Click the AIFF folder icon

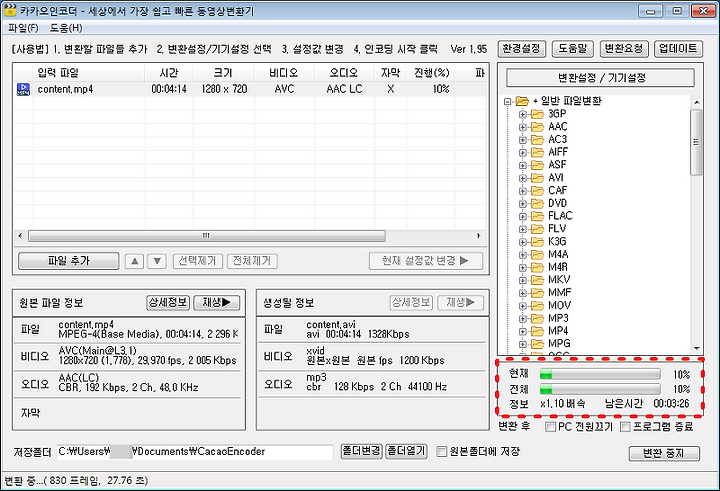[x=537, y=152]
